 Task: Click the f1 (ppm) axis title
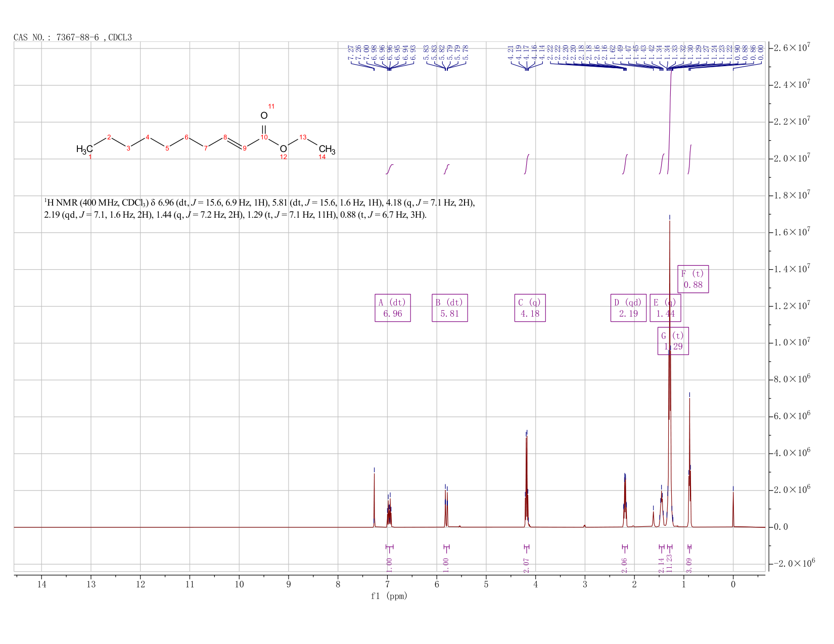(x=389, y=596)
